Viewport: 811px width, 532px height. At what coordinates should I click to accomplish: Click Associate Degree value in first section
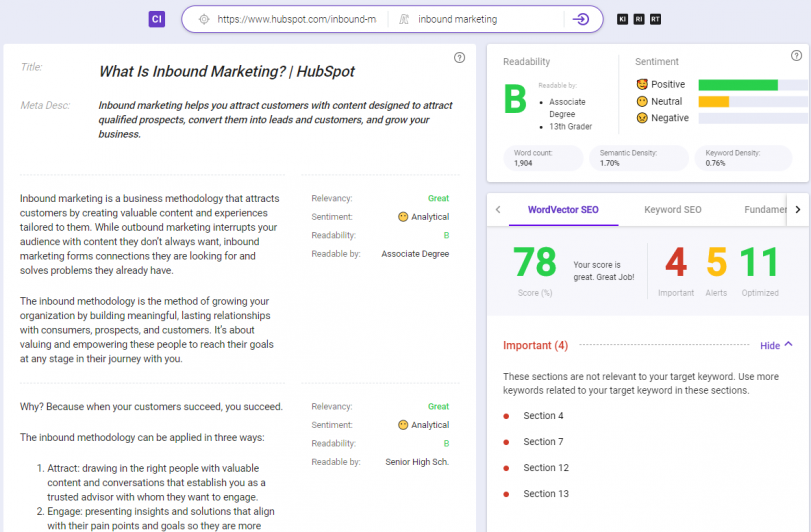coord(415,254)
